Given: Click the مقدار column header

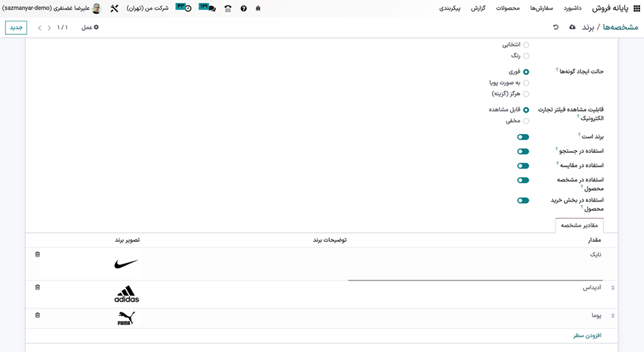Looking at the screenshot, I should (x=594, y=240).
